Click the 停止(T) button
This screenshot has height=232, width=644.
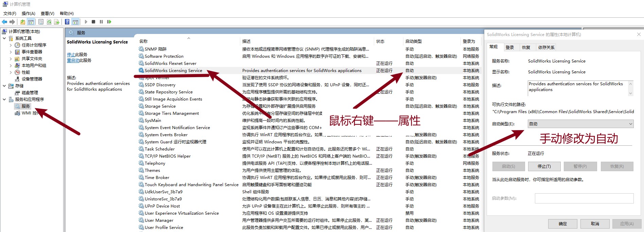pyautogui.click(x=544, y=166)
